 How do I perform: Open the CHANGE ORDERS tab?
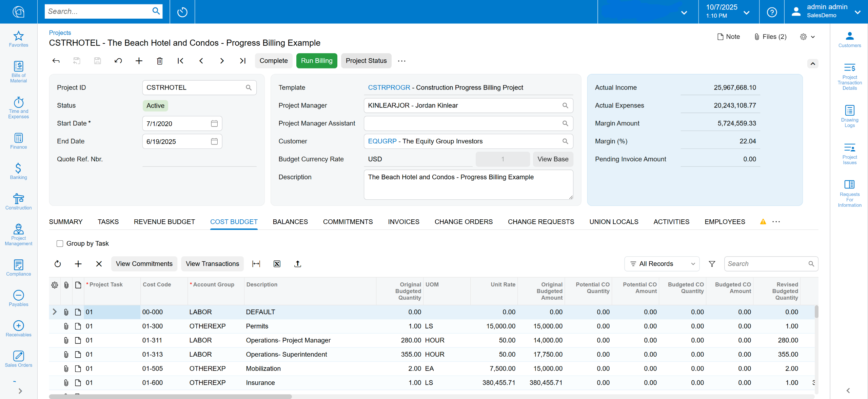463,222
